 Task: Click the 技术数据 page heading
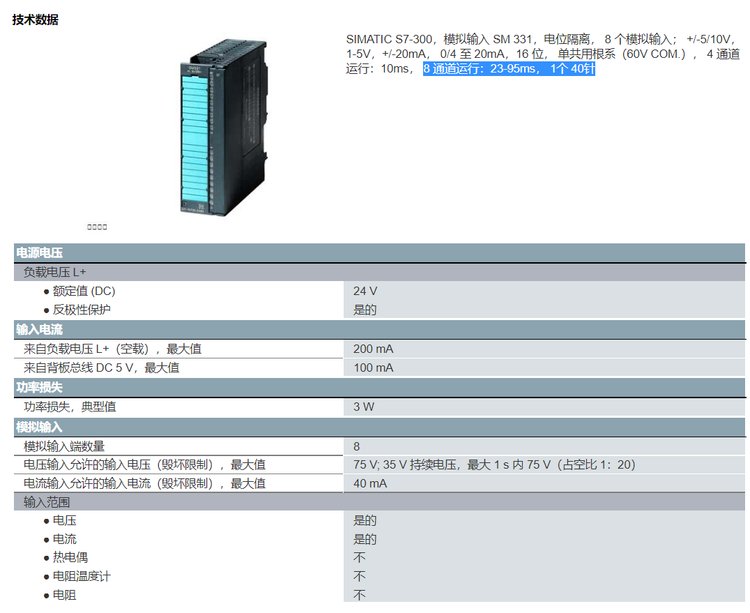click(35, 19)
